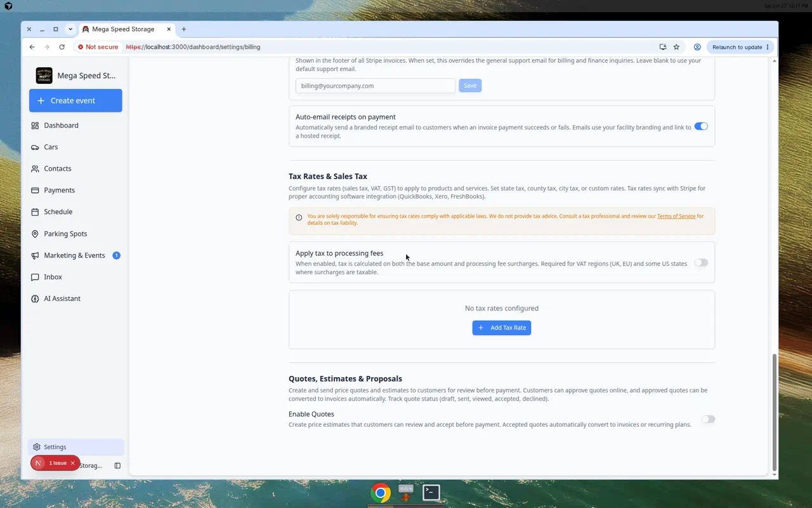Click the middle dock application icon
Viewport: 812px width, 508px height.
[x=406, y=492]
